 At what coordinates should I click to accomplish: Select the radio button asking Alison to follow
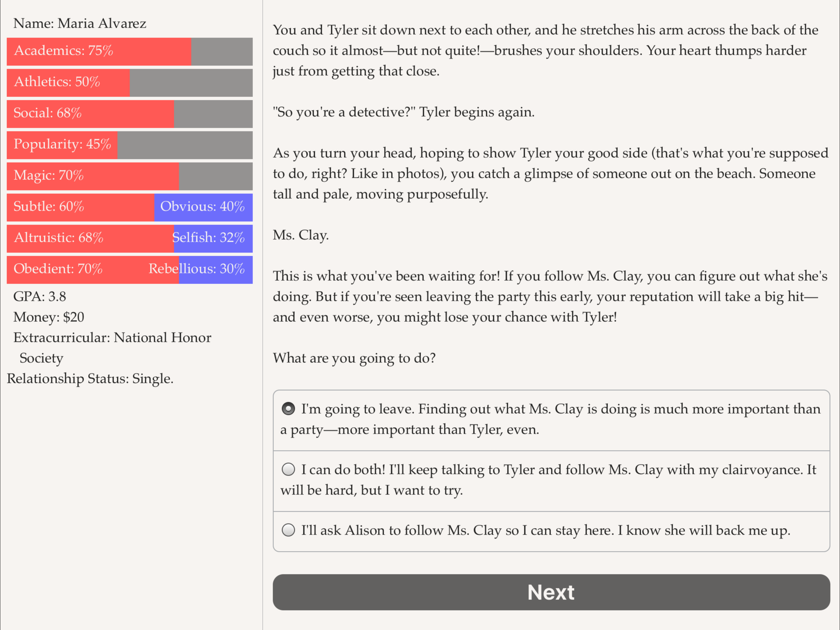coord(288,530)
